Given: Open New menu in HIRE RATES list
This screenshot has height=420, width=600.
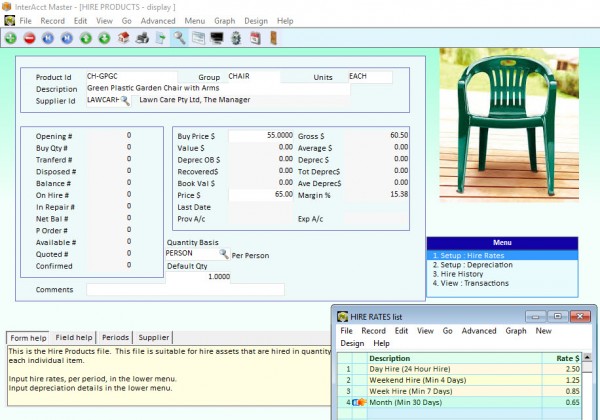Looking at the screenshot, I should [543, 330].
